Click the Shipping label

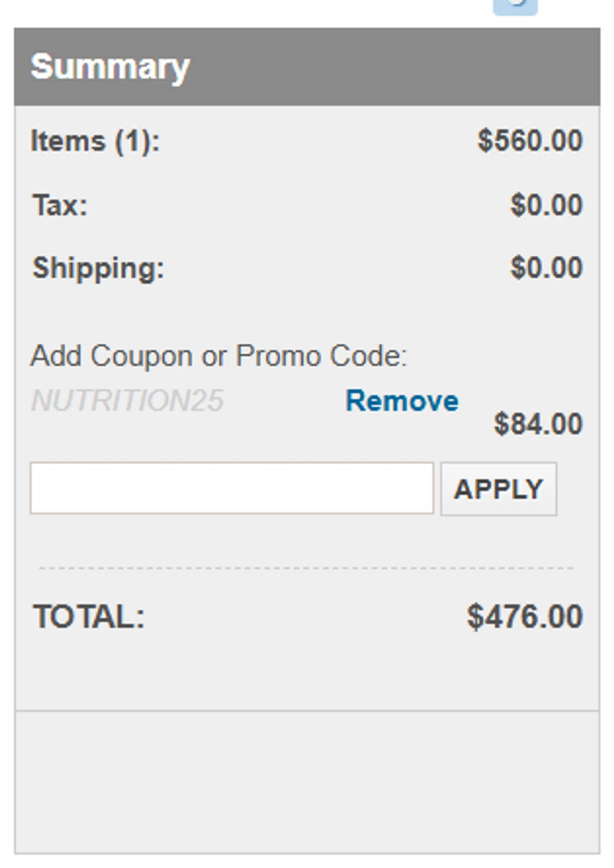coord(98,268)
